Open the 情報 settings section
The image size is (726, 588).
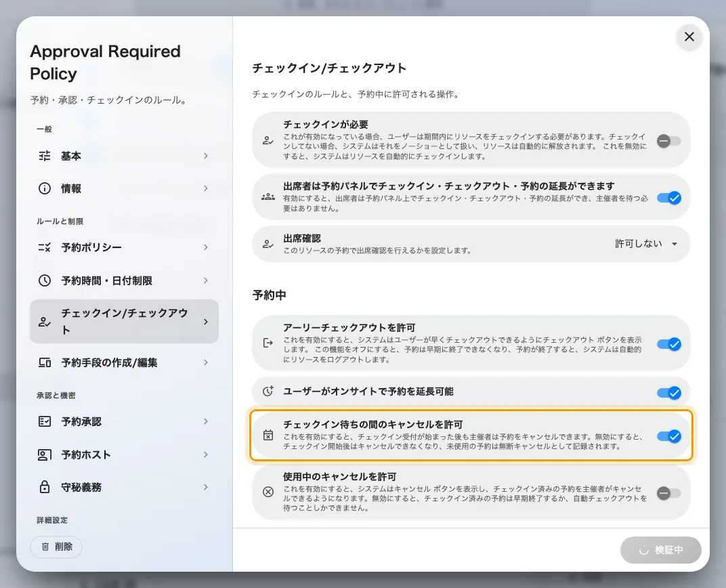(x=124, y=188)
